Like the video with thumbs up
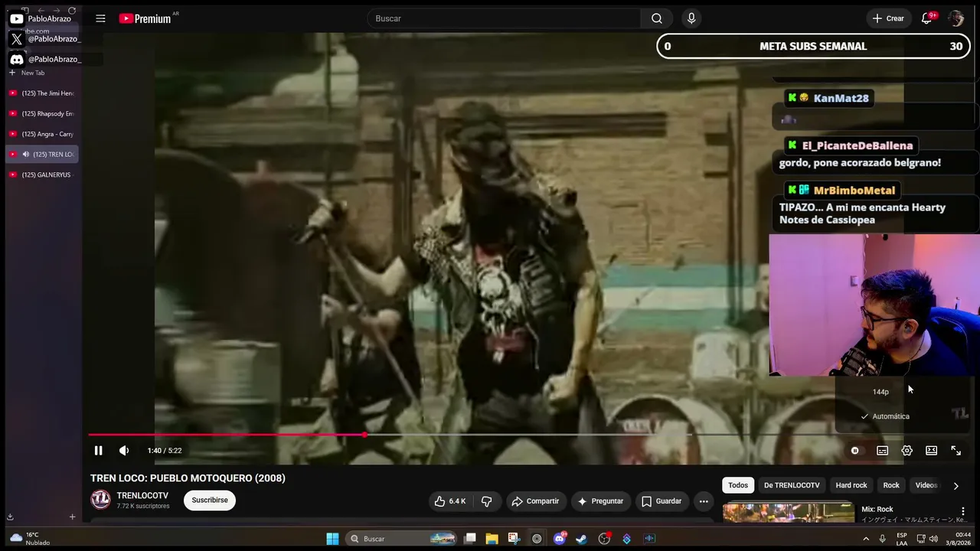Viewport: 980px width, 551px height. 450,501
